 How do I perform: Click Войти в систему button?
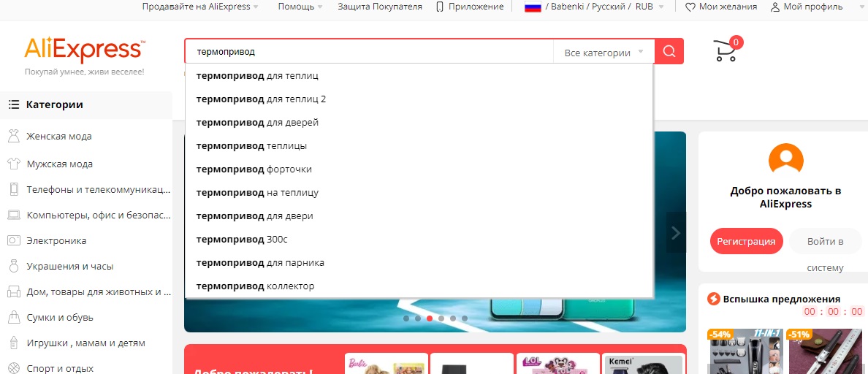[x=825, y=242]
